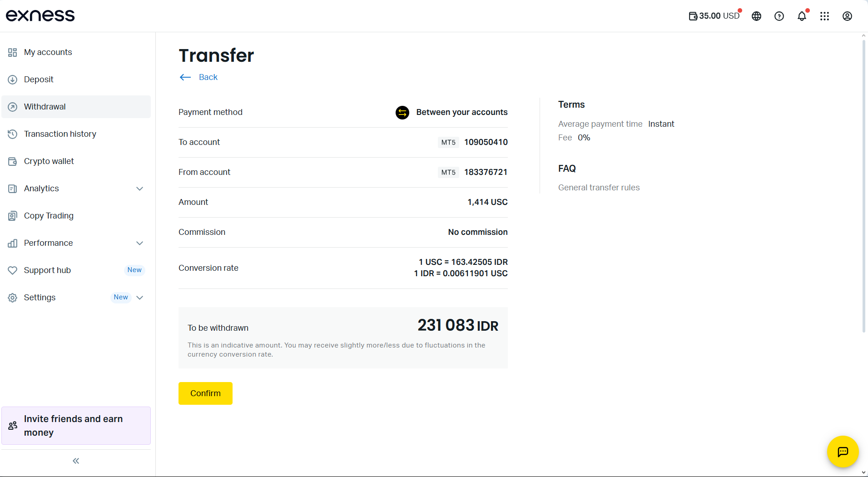Click the New badge beside Support hub
Image resolution: width=868 pixels, height=477 pixels.
click(134, 270)
